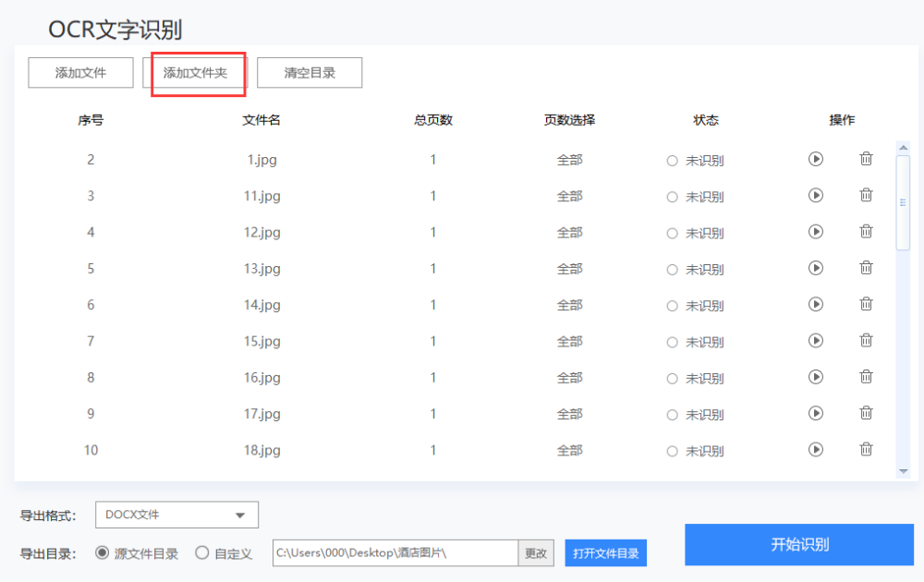Click the 开始识别 button
Screen dimensions: 924x582
(x=799, y=544)
